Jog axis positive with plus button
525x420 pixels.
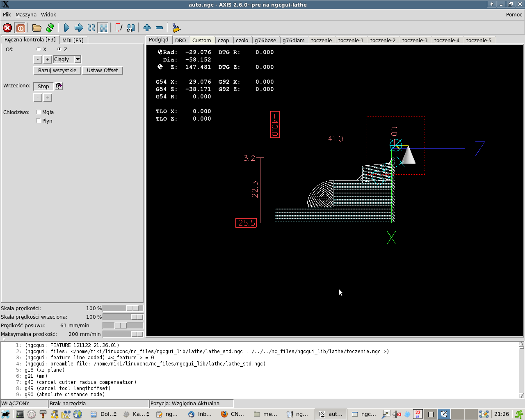click(48, 59)
